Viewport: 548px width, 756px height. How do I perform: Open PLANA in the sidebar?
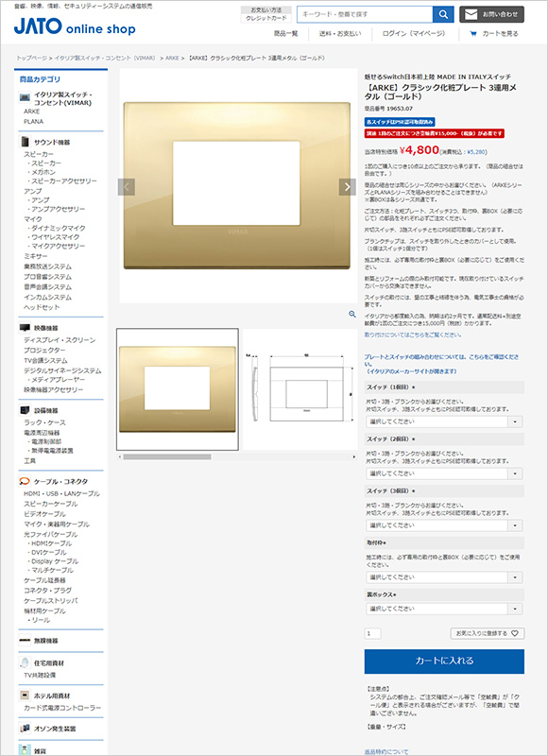[33, 122]
